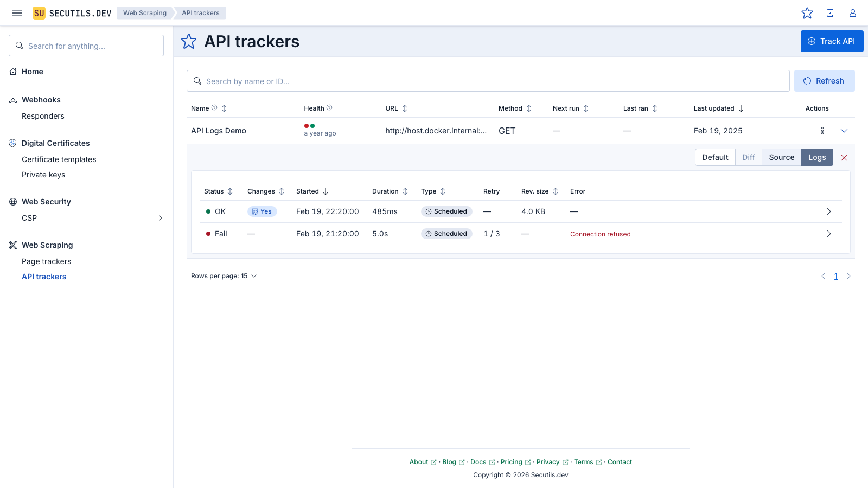Switch to the Default tab
868x488 pixels.
coord(714,157)
